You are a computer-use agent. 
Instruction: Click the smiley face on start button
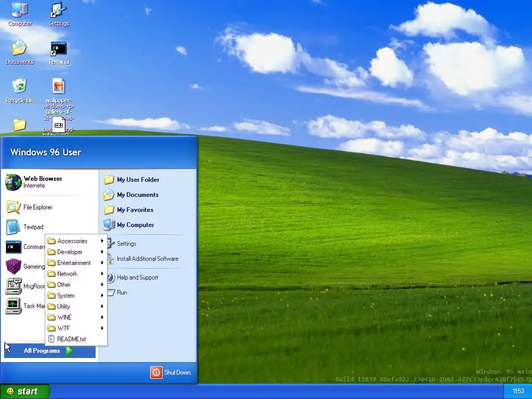coord(10,391)
